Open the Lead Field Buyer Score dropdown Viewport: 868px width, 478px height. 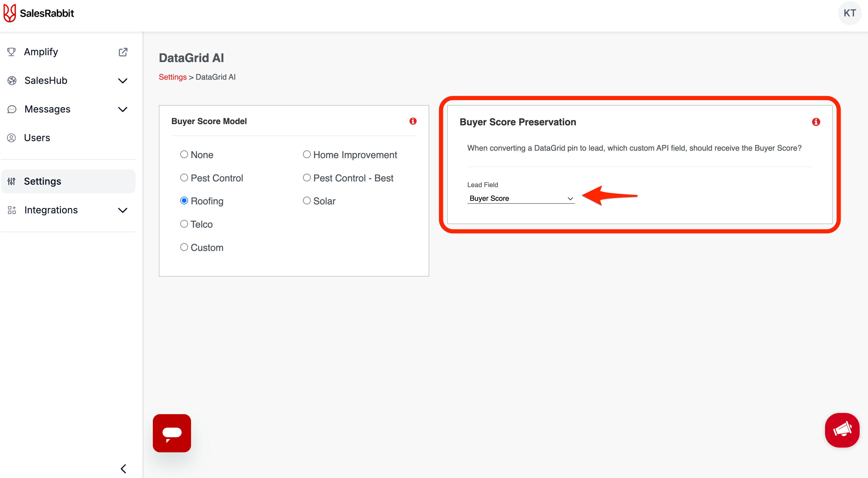tap(521, 198)
